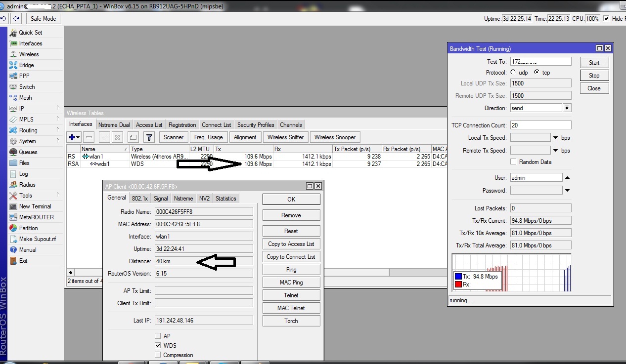Open the filter funnel in Wireless Tables
The height and width of the screenshot is (364, 626).
tap(149, 137)
